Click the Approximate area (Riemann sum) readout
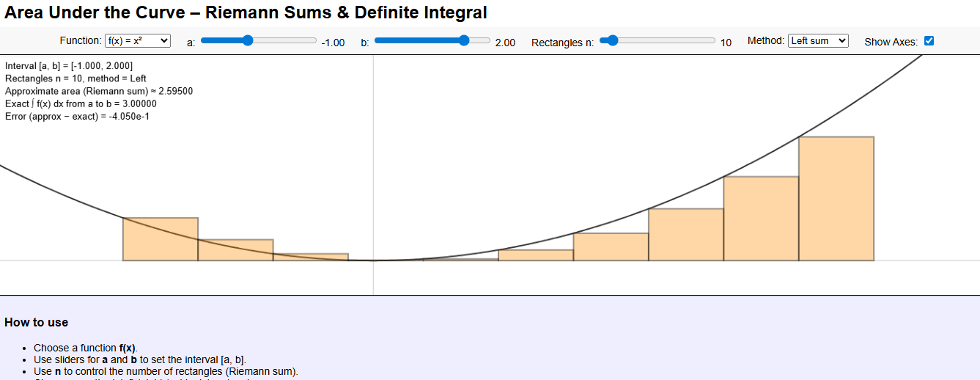980x380 pixels. point(99,91)
